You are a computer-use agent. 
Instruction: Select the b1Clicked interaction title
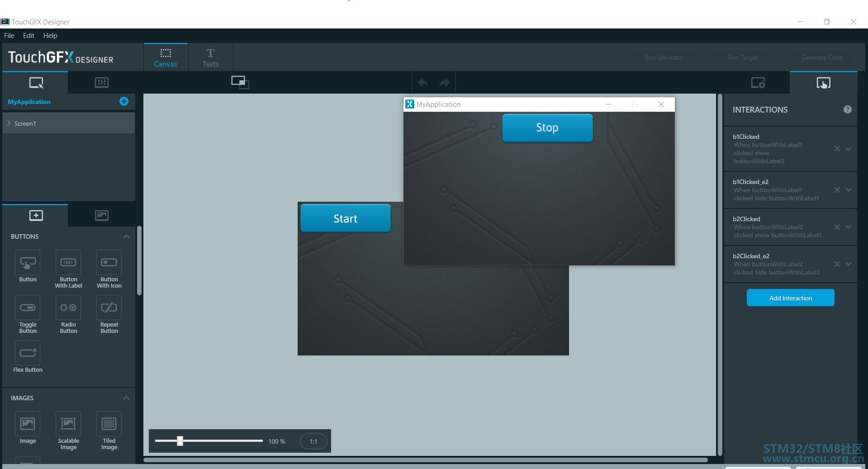pyautogui.click(x=746, y=137)
